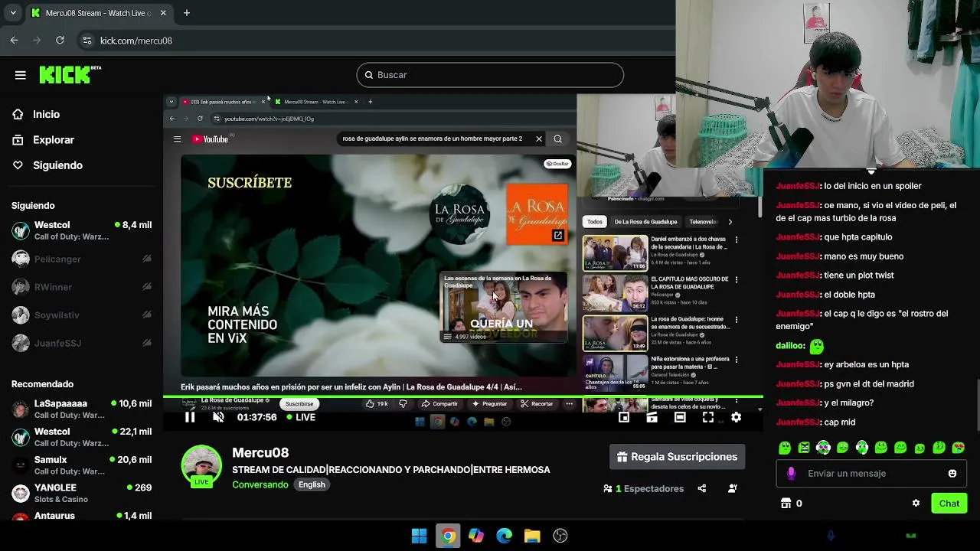Open Windows Start menu
The width and height of the screenshot is (980, 551).
click(420, 536)
